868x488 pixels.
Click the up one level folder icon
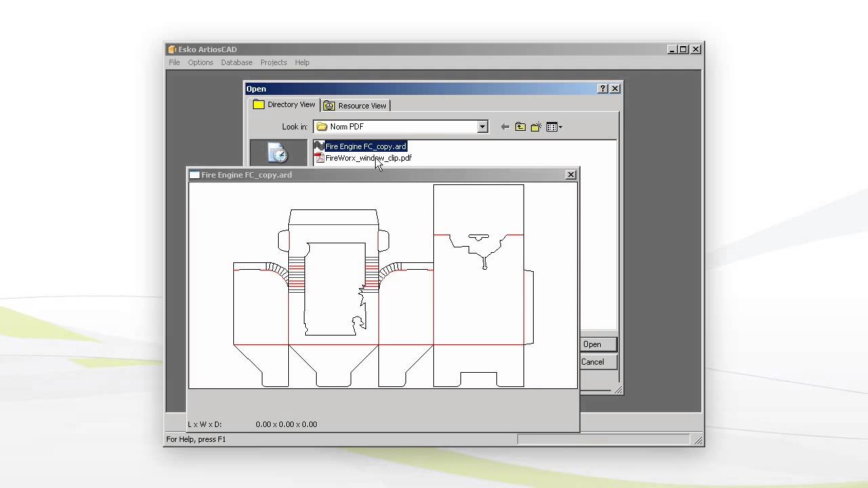tap(520, 127)
